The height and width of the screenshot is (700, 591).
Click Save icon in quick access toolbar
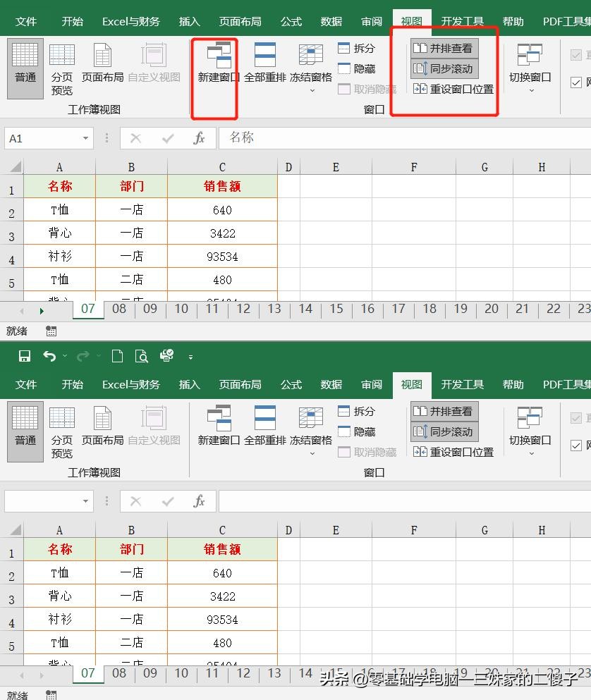point(24,356)
